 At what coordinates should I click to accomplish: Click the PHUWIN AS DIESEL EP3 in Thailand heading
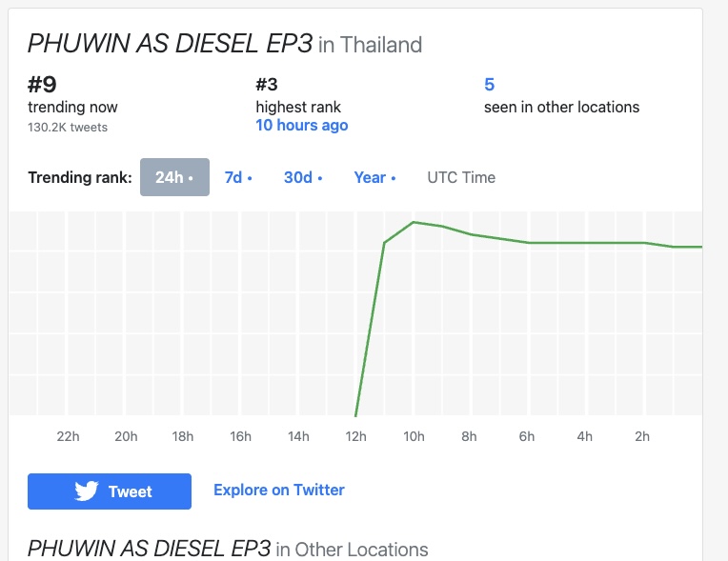coord(225,44)
